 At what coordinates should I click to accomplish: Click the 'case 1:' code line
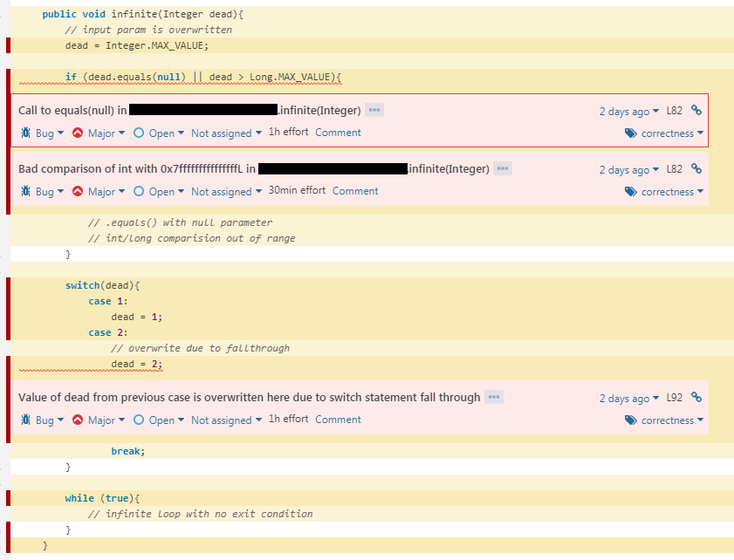[108, 301]
